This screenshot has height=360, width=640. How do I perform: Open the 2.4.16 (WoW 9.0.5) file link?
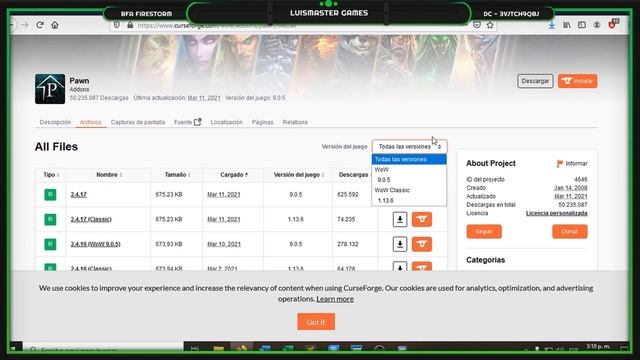(x=96, y=244)
